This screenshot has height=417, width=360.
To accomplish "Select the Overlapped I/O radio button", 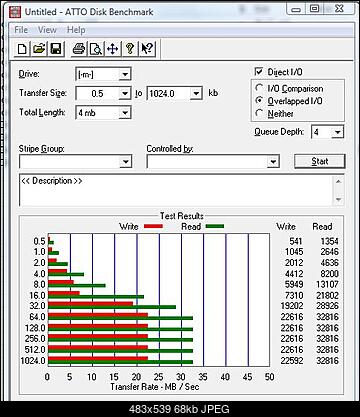I will pos(259,101).
